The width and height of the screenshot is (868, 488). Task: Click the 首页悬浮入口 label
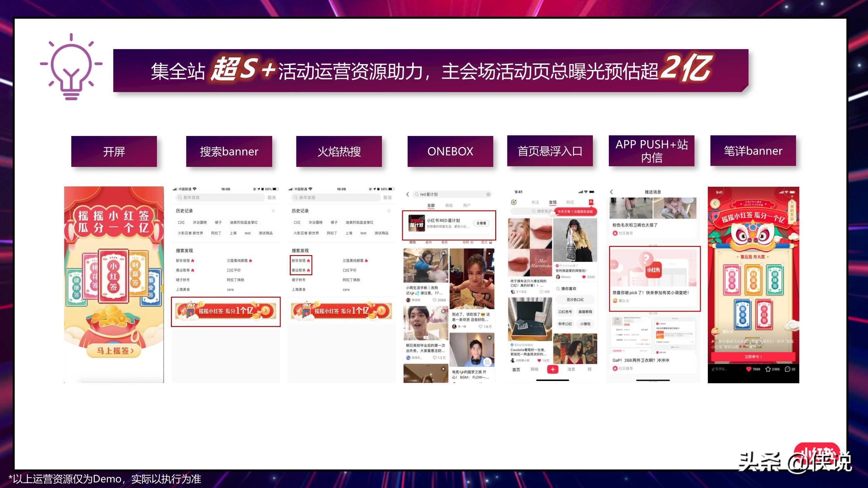(550, 151)
